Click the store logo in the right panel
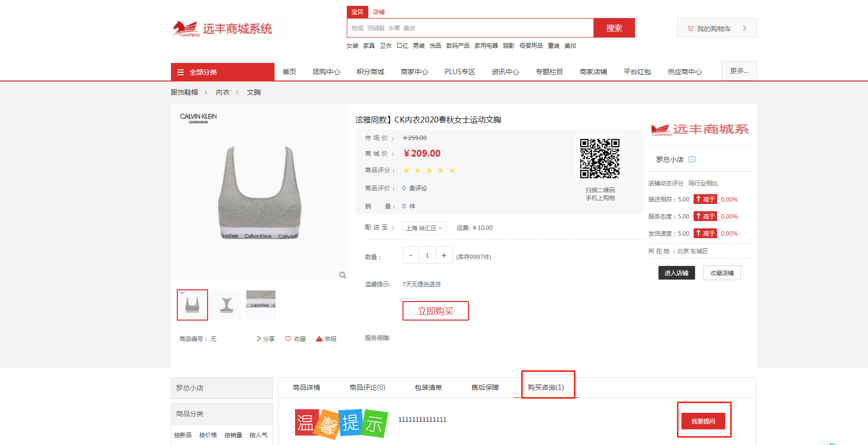The height and width of the screenshot is (445, 868). pos(700,129)
